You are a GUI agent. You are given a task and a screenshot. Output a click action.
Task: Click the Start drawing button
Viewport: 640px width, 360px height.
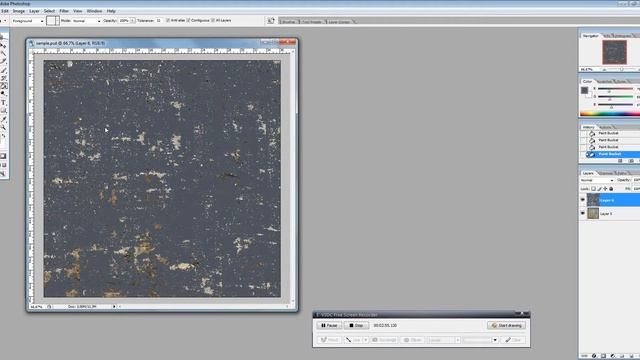tap(506, 325)
